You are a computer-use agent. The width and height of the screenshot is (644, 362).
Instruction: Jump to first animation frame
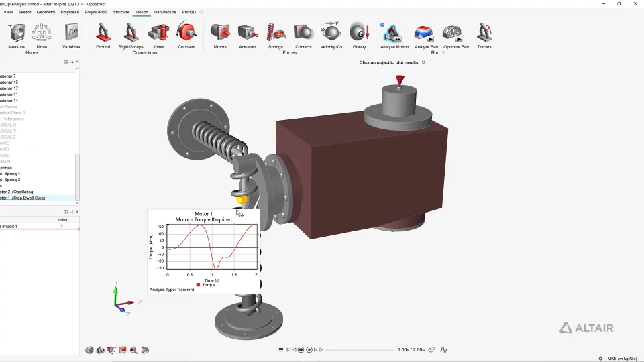[x=288, y=350]
